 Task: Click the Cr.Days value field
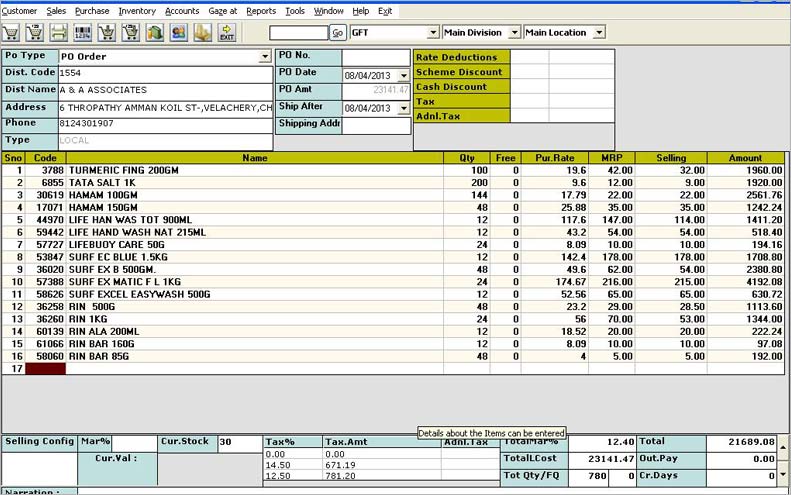742,476
